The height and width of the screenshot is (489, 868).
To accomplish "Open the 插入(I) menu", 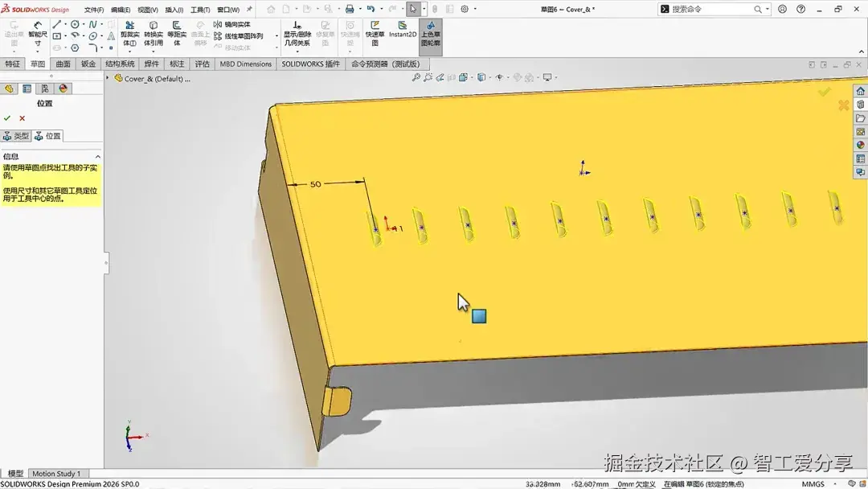I will click(x=174, y=10).
